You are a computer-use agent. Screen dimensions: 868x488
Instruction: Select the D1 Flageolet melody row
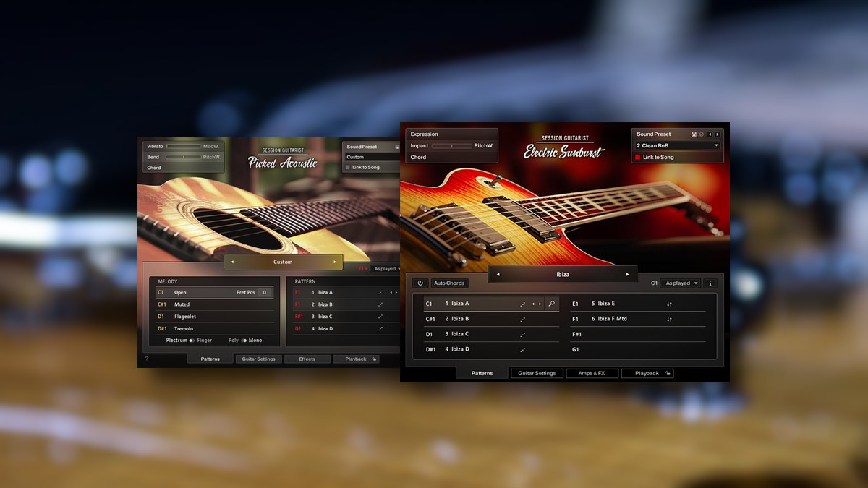pos(215,317)
